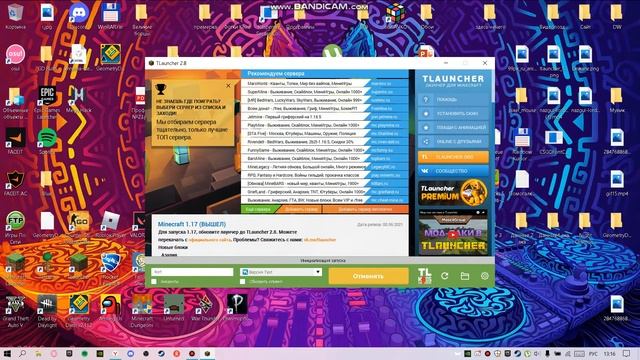Click the official site link in news
The width and height of the screenshot is (640, 360).
(210, 240)
